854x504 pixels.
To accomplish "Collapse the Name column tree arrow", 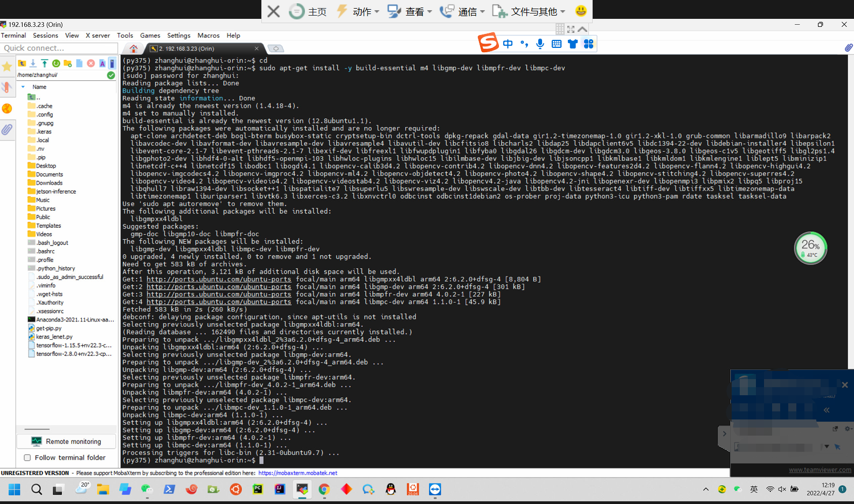I will 23,87.
